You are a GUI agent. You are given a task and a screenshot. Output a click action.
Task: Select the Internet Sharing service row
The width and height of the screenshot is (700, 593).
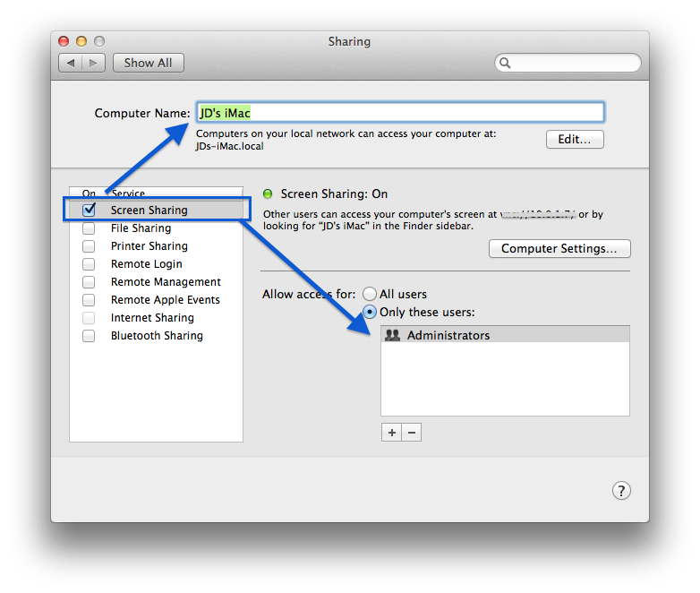[157, 318]
